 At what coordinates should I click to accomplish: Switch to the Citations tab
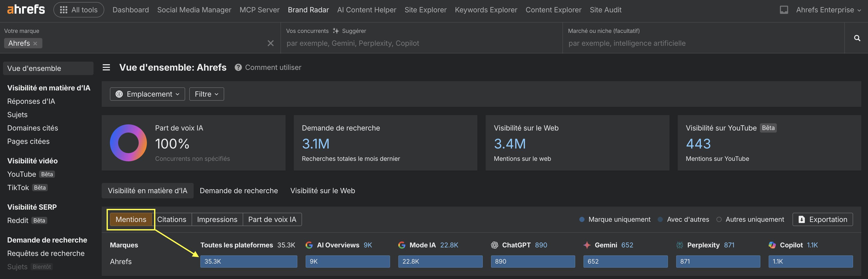(x=172, y=219)
